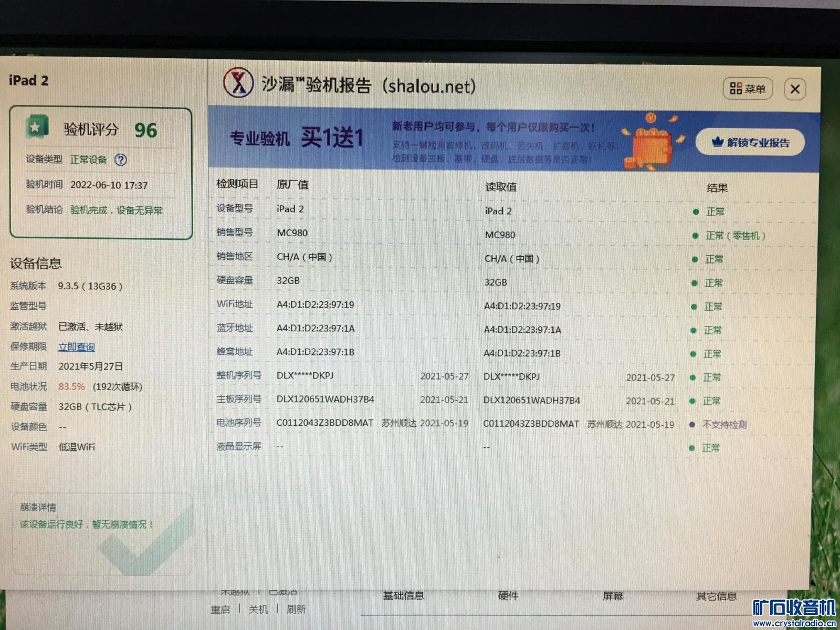840x630 pixels.
Task: Click the 崩溃详情 heading
Action: [38, 507]
